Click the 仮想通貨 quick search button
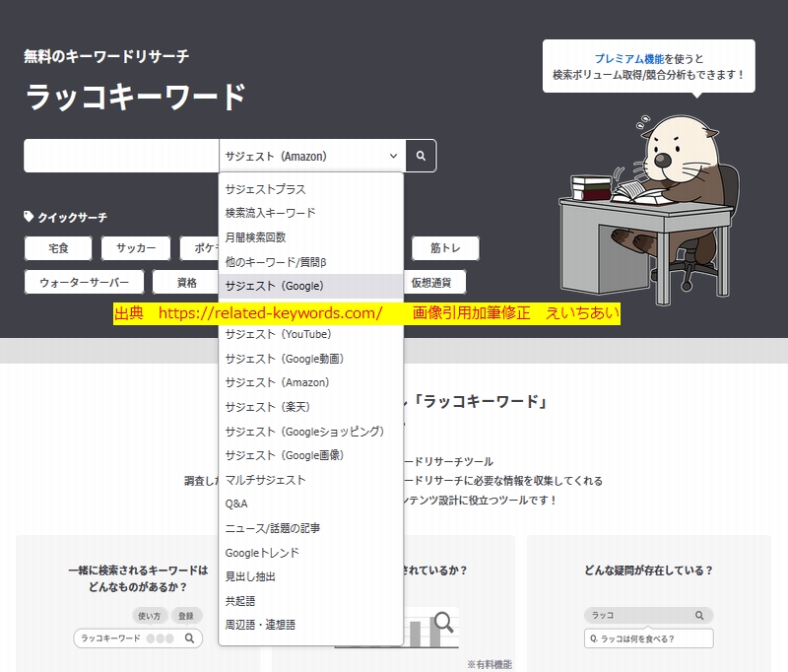The width and height of the screenshot is (788, 672). 433,282
